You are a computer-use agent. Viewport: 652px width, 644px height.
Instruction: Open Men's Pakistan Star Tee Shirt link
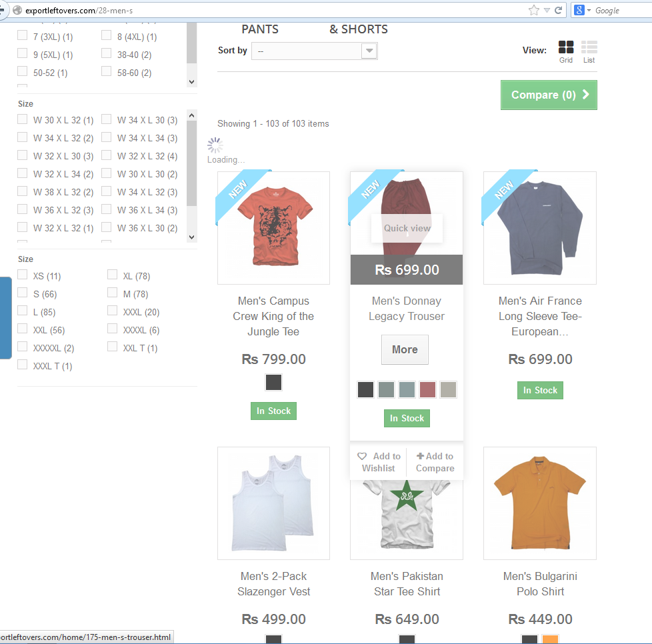pyautogui.click(x=407, y=584)
